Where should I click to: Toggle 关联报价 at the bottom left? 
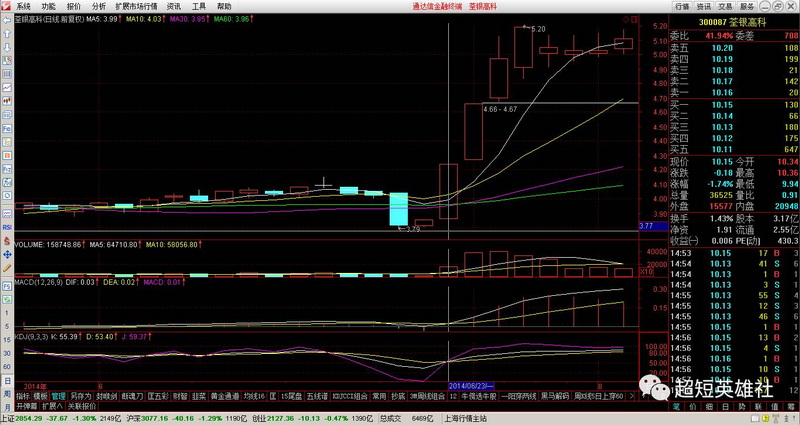coord(82,406)
